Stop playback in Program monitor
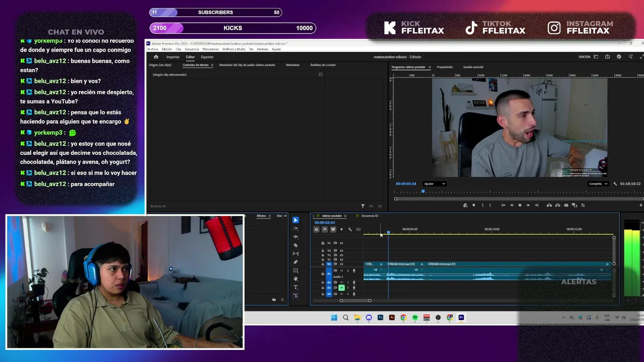 point(520,205)
